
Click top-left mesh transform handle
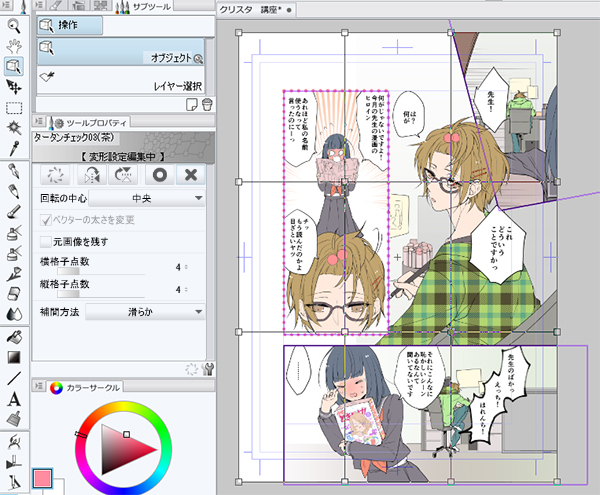(x=239, y=33)
